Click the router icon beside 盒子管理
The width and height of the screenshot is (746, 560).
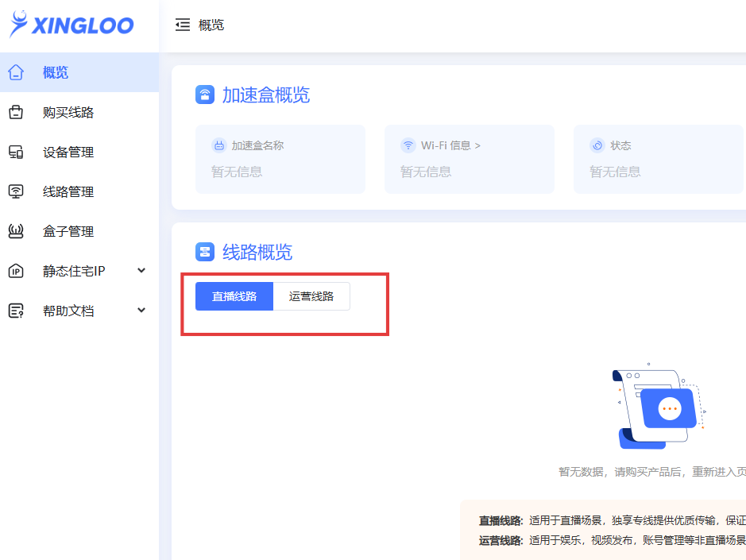pos(16,231)
